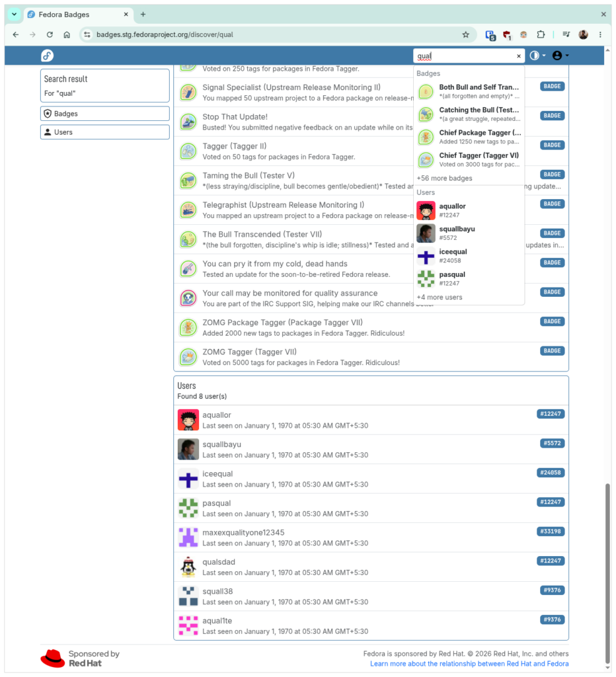Image resolution: width=616 pixels, height=677 pixels.
Task: Click squall38 avatar in Users list
Action: pos(188,596)
